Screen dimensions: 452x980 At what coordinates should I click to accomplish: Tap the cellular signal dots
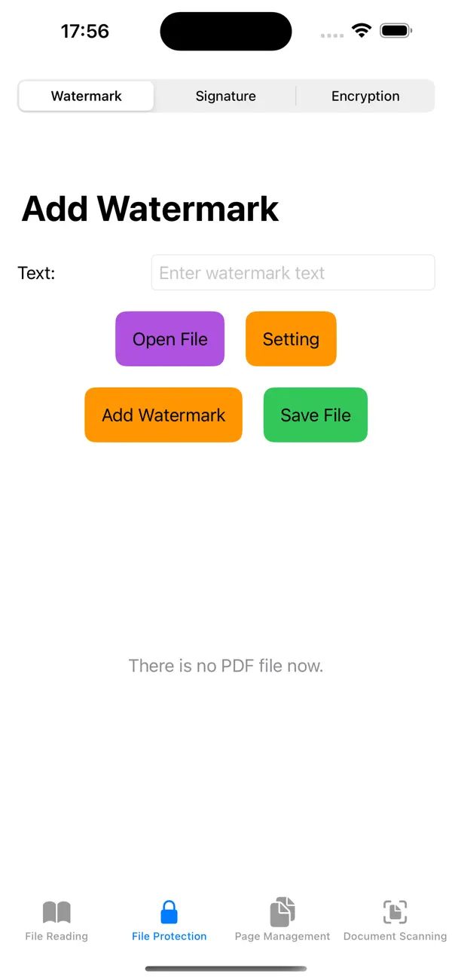pos(331,35)
